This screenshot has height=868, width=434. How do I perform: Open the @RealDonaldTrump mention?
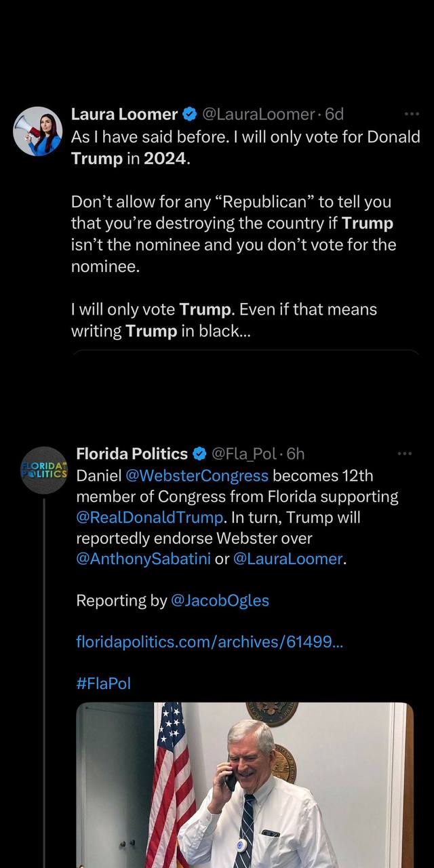[x=150, y=518]
